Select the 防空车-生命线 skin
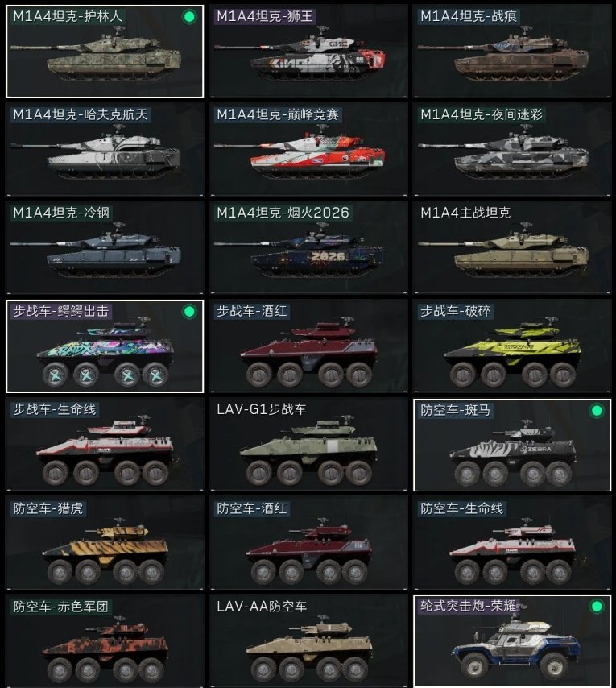Viewport: 616px width, 688px height. [x=512, y=543]
